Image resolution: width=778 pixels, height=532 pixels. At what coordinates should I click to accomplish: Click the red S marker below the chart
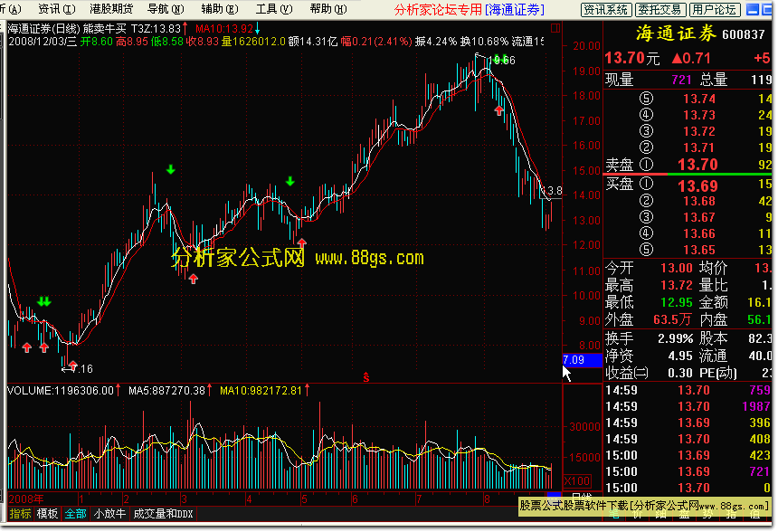click(x=366, y=377)
